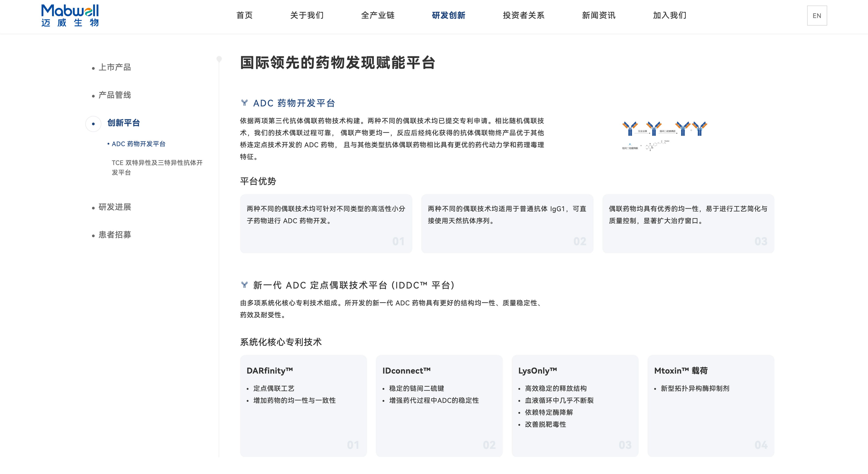The width and height of the screenshot is (868, 474).
Task: Collapse the 创新平台 sidebar section
Action: tap(123, 123)
